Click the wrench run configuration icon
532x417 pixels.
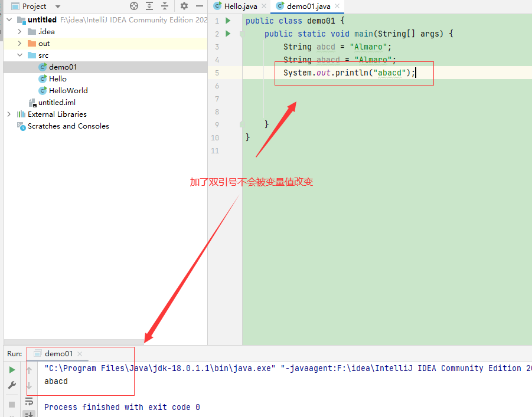tap(12, 385)
